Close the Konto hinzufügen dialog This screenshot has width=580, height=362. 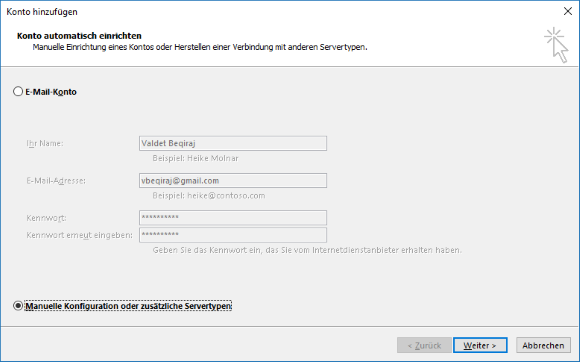(x=567, y=11)
